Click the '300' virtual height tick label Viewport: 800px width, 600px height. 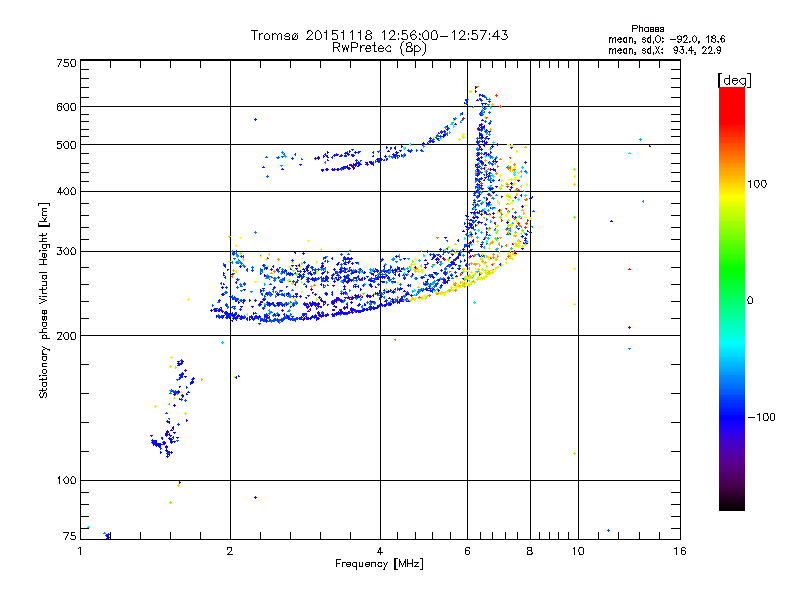(67, 252)
